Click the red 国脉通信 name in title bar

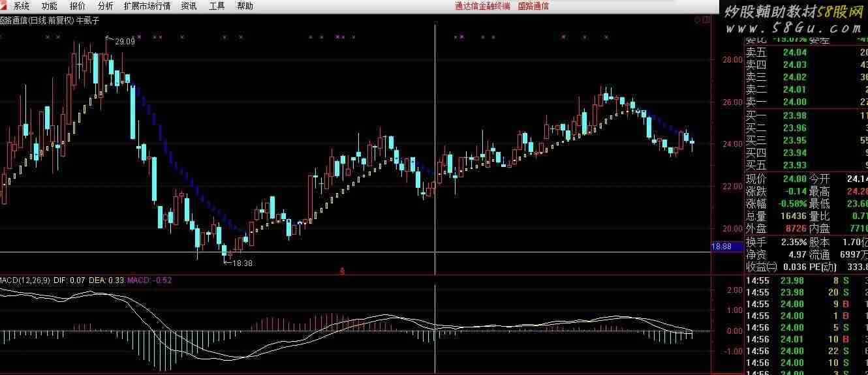pos(533,6)
